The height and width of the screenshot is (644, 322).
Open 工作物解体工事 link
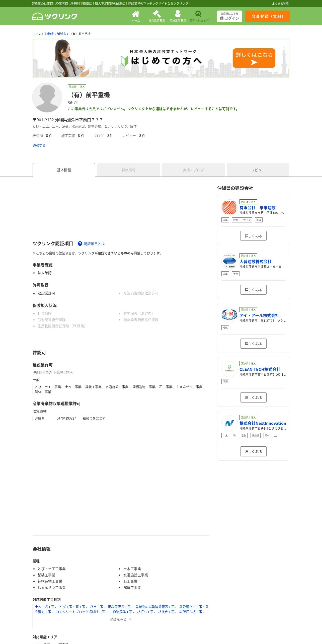click(x=121, y=612)
